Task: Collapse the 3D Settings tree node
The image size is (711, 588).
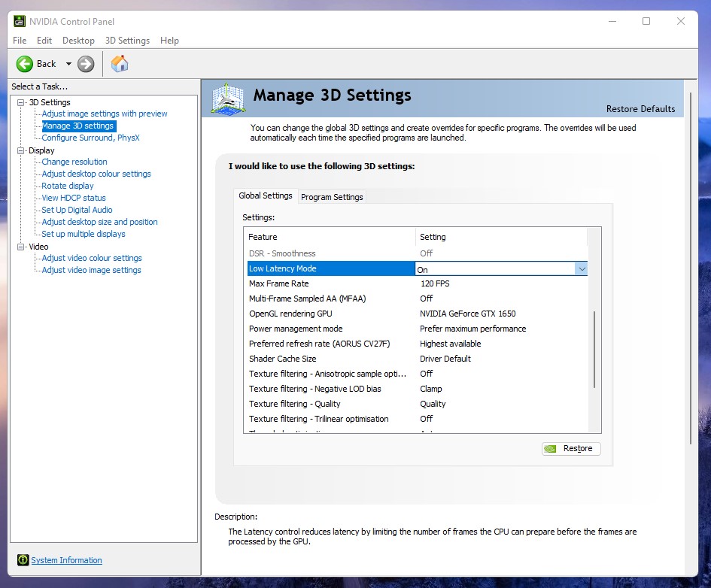Action: coord(20,102)
